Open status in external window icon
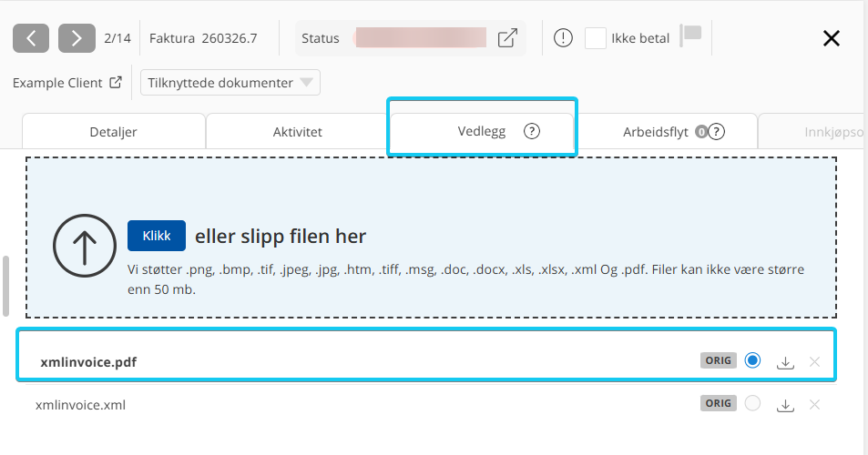The width and height of the screenshot is (868, 455). (507, 38)
